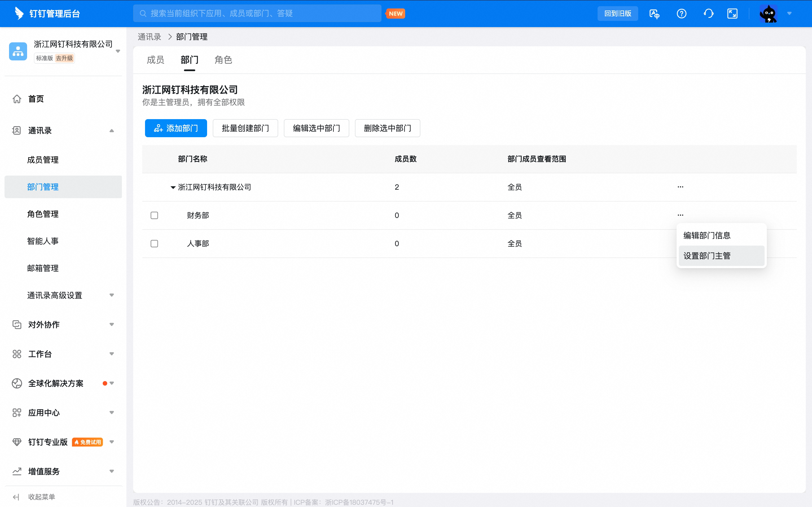Viewport: 812px width, 507px height.
Task: Expand the 增值服务 section
Action: pos(112,471)
